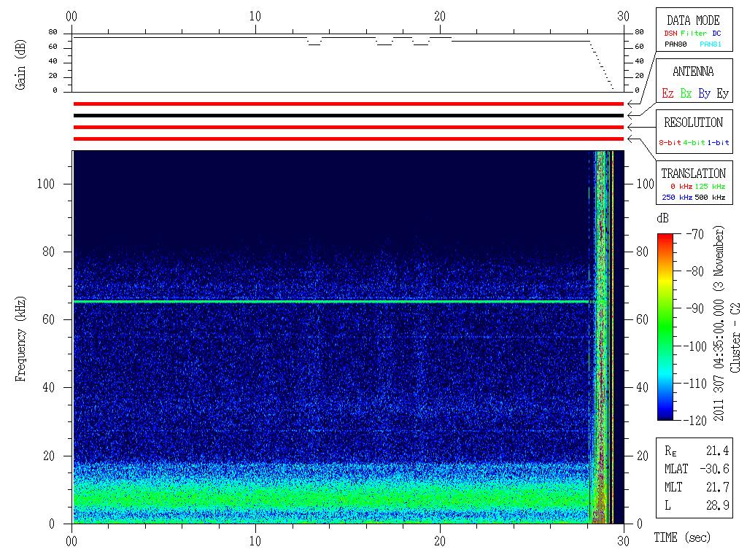Click the dB color scale bar
Screen dimensions: 747x560
click(665, 327)
